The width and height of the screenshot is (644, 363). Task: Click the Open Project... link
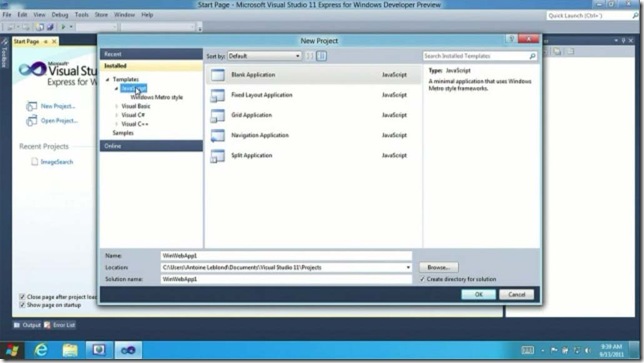click(59, 121)
